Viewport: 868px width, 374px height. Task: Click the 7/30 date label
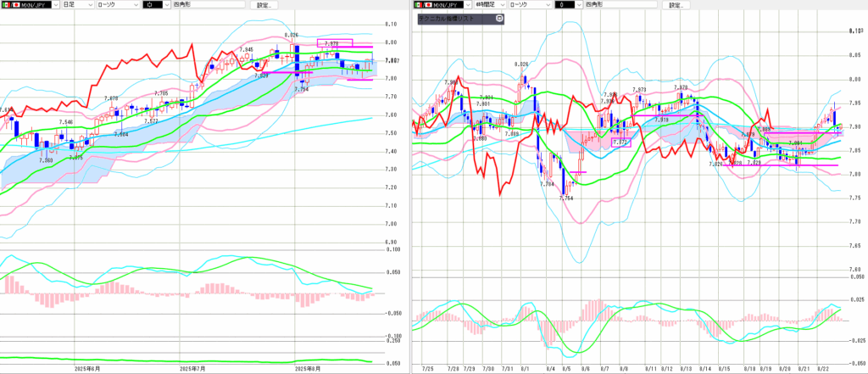tap(488, 368)
